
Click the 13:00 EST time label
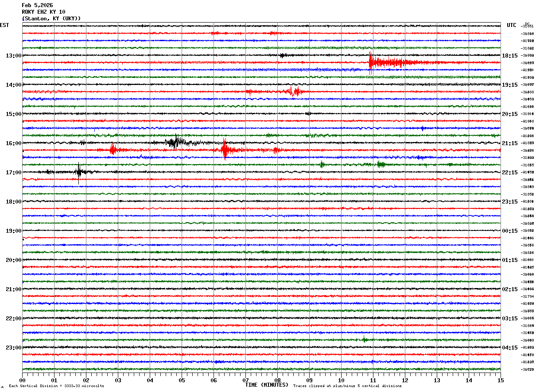coord(13,55)
